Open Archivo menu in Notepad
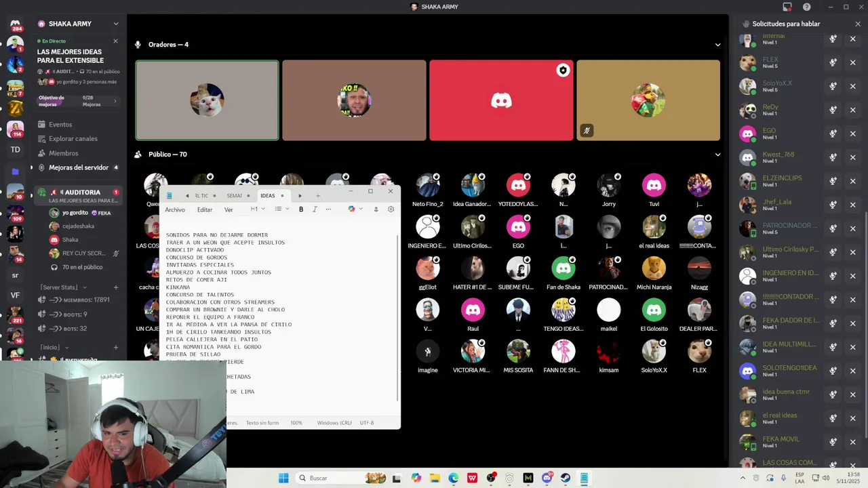 [x=175, y=209]
